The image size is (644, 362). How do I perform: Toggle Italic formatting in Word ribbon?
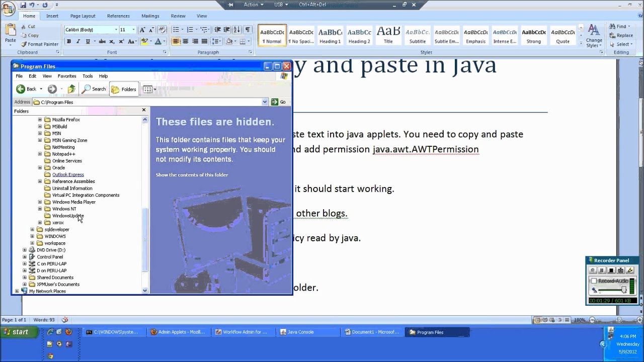78,41
